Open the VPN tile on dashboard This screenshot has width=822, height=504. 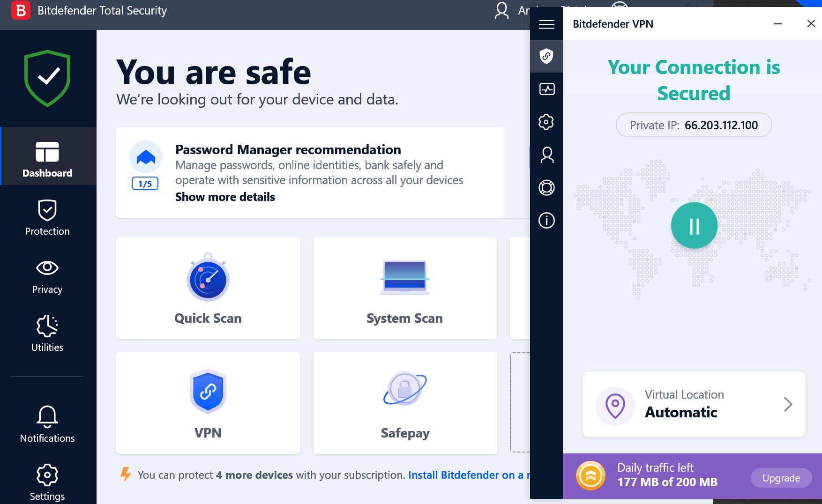(x=208, y=403)
